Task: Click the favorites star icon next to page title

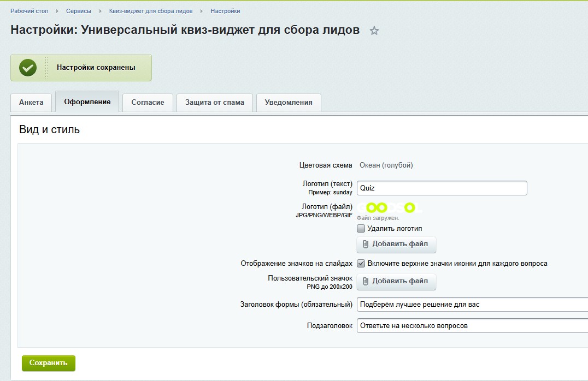Action: [374, 31]
